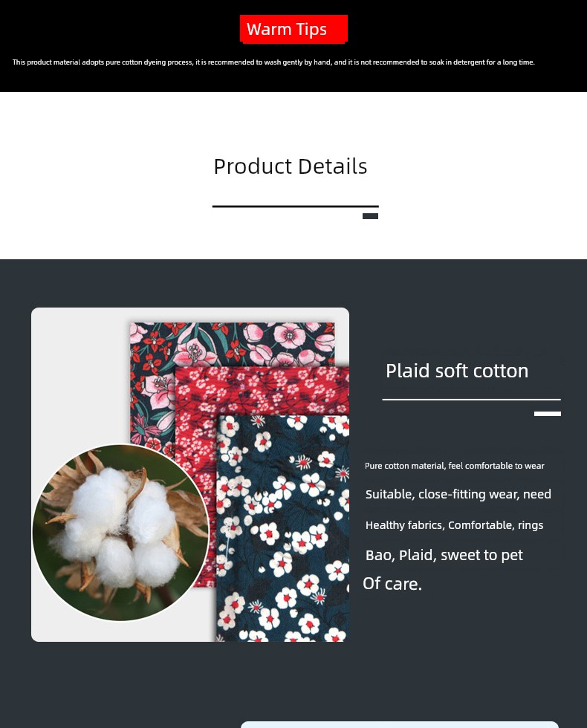
Task: Click the light blue panel at page bottom
Action: (x=400, y=725)
